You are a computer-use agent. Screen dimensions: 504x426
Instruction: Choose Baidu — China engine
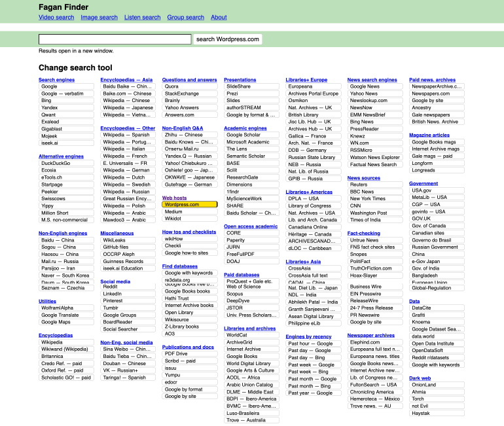(66, 240)
